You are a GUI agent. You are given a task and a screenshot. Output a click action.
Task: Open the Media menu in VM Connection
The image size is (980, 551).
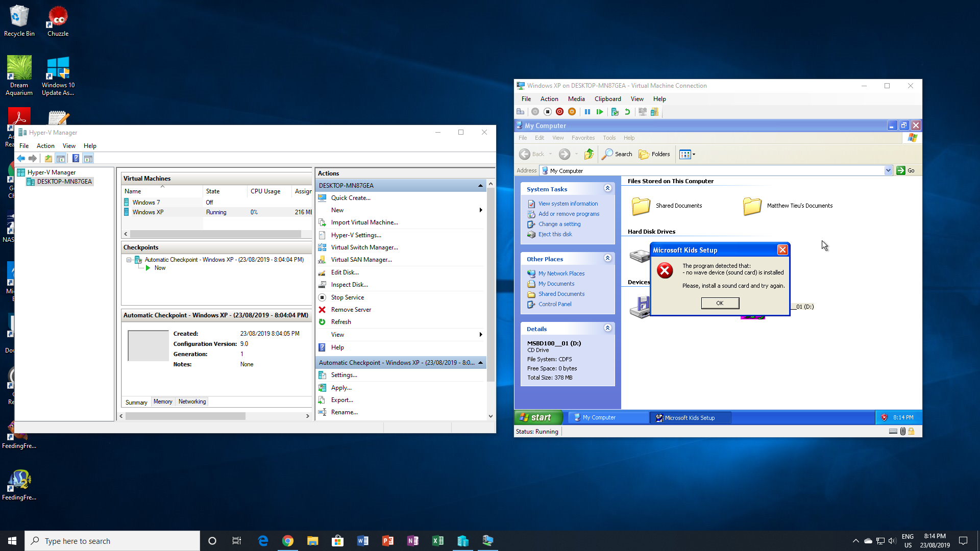[576, 99]
